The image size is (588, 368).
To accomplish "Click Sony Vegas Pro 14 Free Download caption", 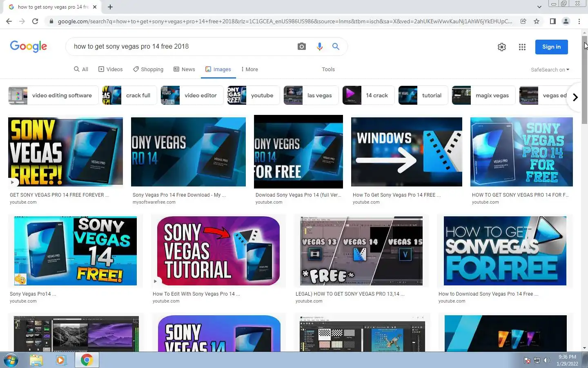I will (179, 195).
